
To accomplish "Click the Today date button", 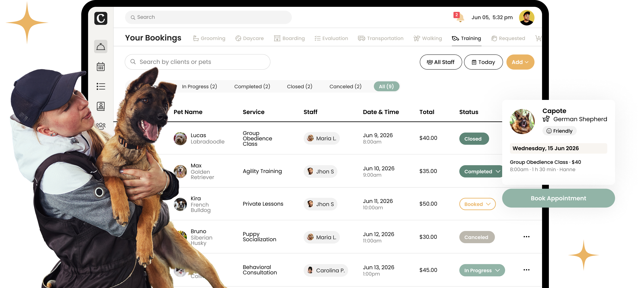I will [483, 62].
